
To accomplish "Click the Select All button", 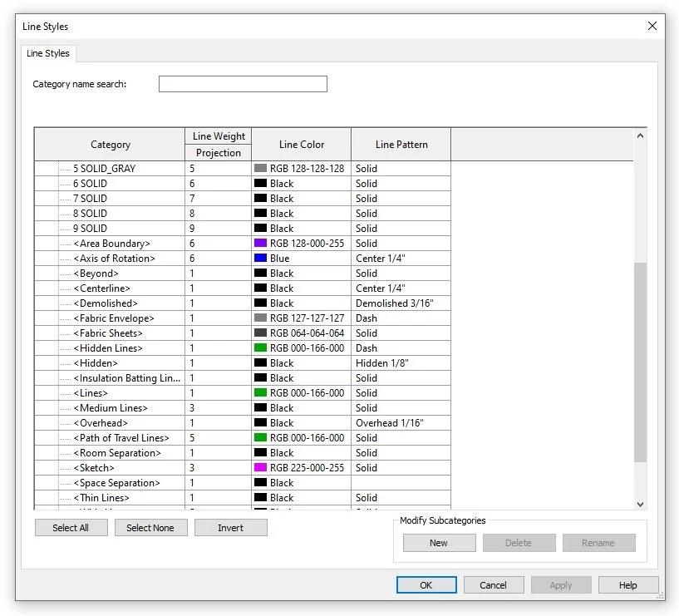I will point(71,527).
